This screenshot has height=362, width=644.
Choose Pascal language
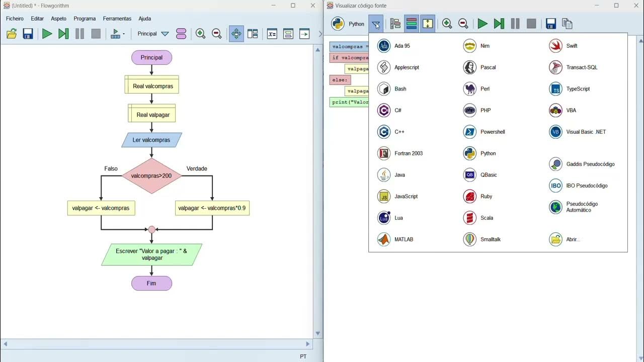479,67
